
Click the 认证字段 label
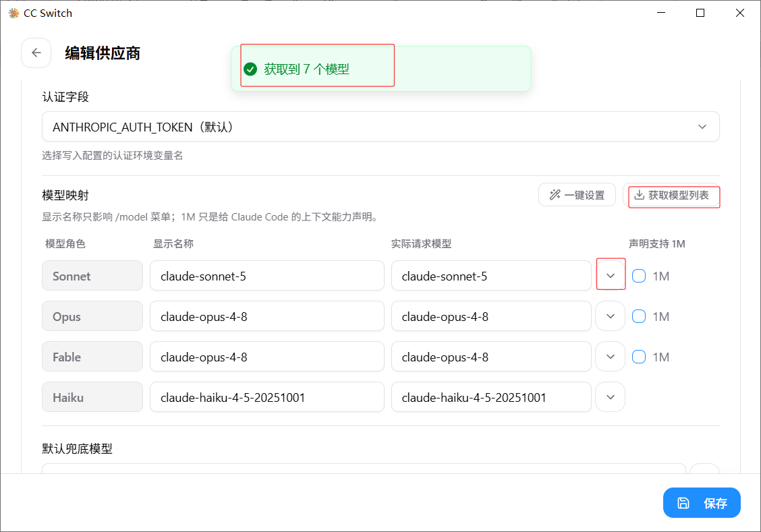65,97
